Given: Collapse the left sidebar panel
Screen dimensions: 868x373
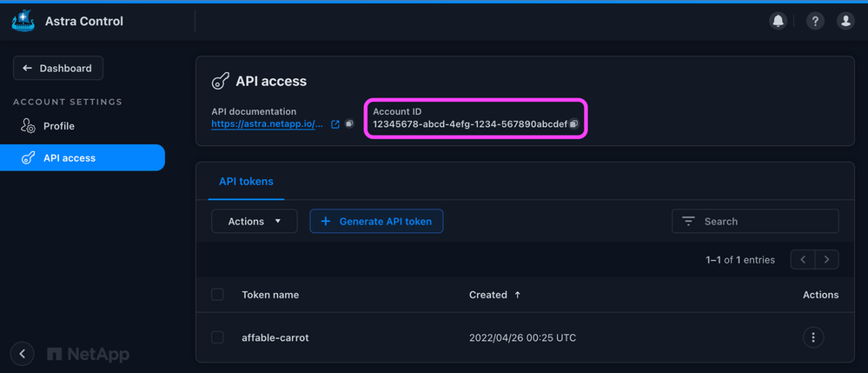Looking at the screenshot, I should coord(23,353).
